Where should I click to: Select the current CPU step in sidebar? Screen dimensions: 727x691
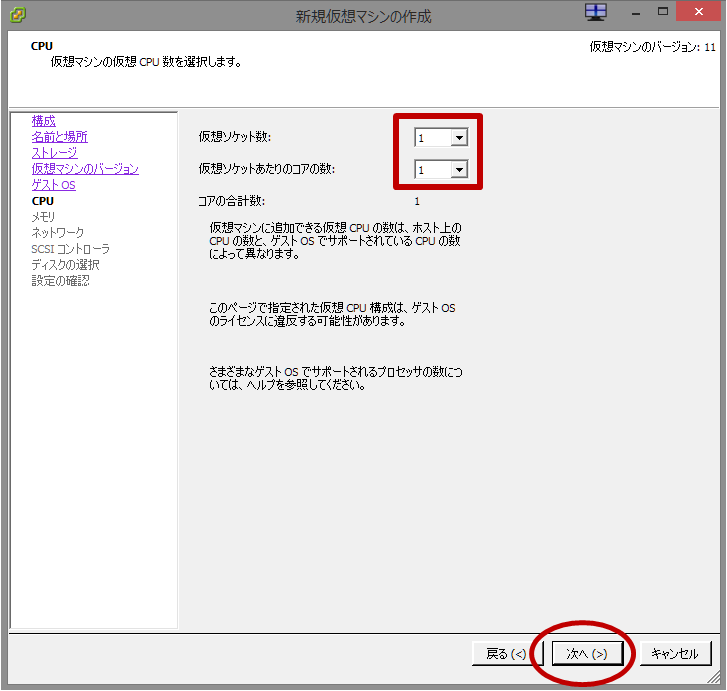(x=43, y=201)
